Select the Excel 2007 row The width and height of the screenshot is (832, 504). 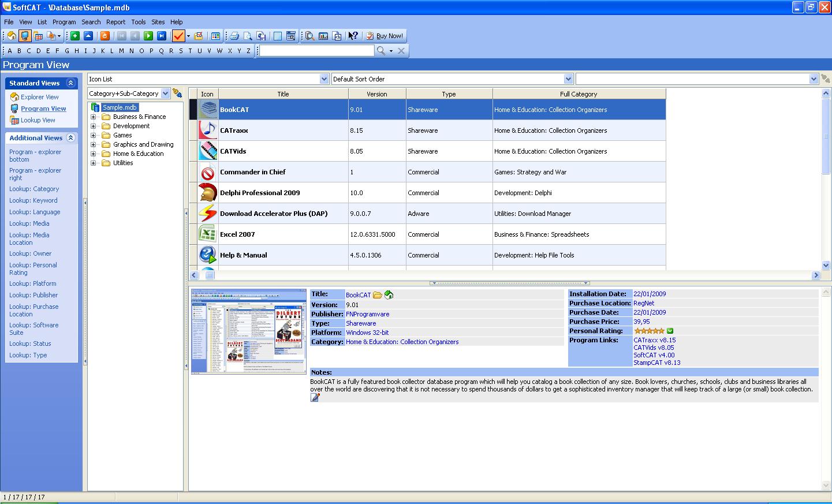(427, 234)
